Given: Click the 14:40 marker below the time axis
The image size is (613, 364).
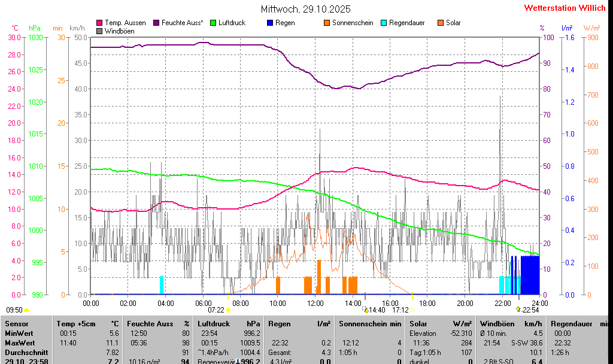Looking at the screenshot, I should 366,310.
